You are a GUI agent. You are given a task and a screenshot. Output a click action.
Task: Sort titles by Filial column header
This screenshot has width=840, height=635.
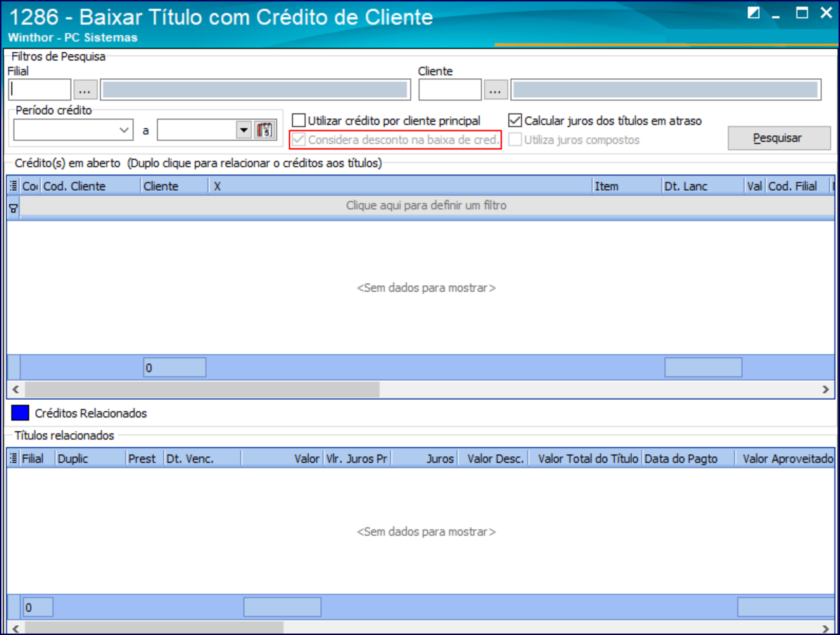tap(37, 459)
